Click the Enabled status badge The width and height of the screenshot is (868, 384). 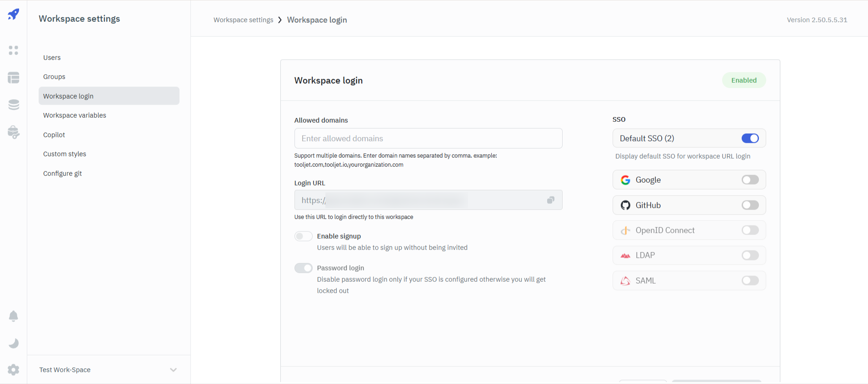tap(744, 80)
